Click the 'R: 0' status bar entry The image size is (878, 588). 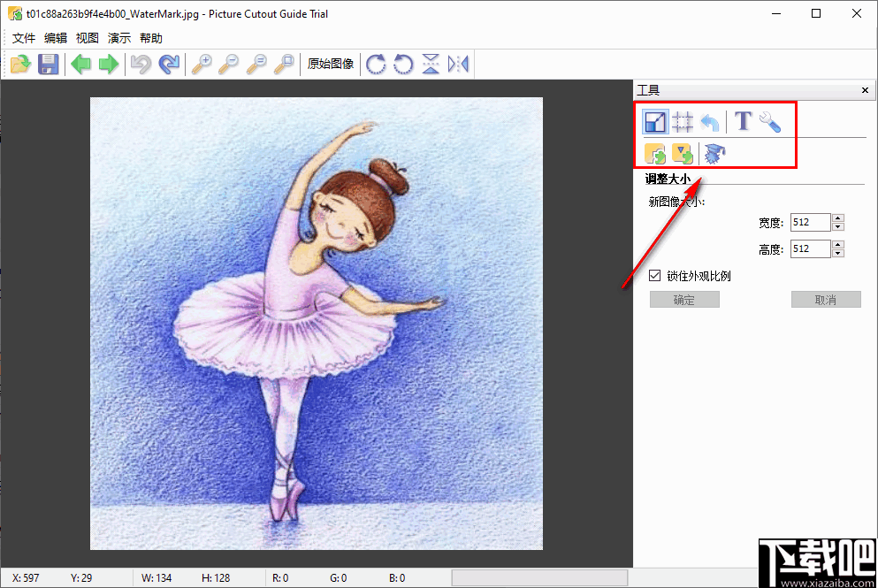coord(280,578)
